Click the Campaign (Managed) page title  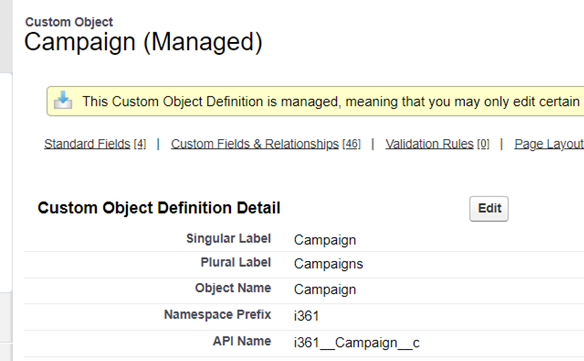143,42
